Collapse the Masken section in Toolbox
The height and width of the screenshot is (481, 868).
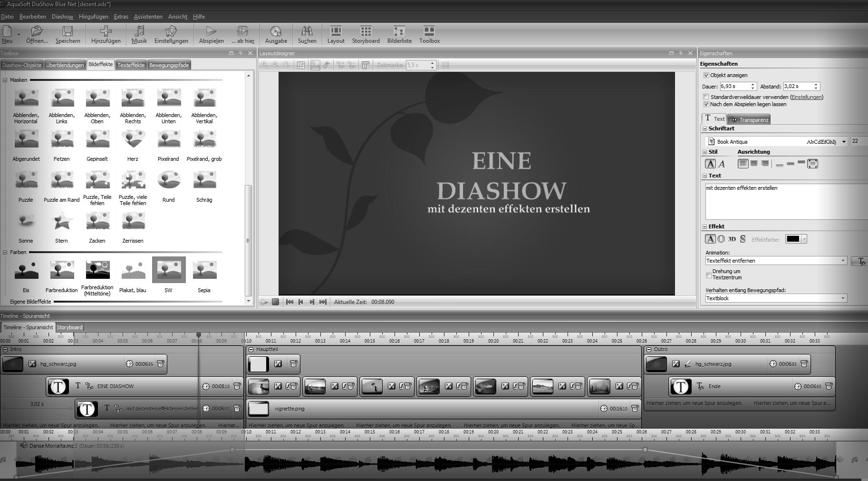click(x=5, y=80)
